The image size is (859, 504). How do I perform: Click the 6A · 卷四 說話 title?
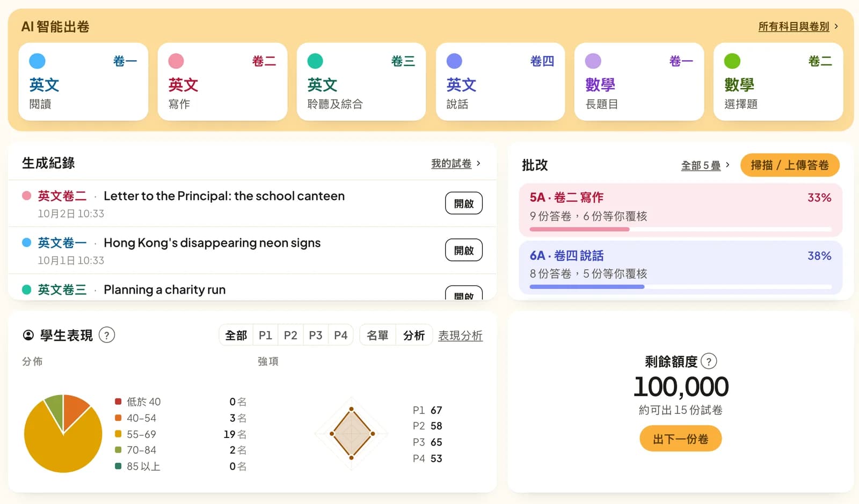pos(566,255)
